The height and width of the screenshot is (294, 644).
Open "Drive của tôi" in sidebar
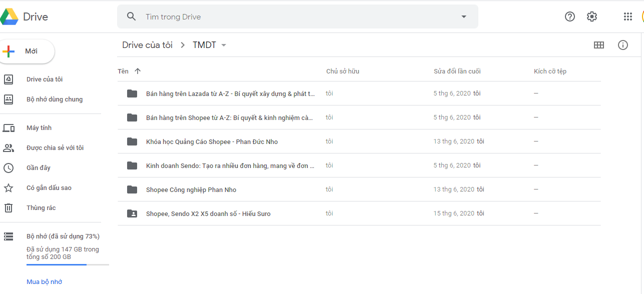pos(45,79)
